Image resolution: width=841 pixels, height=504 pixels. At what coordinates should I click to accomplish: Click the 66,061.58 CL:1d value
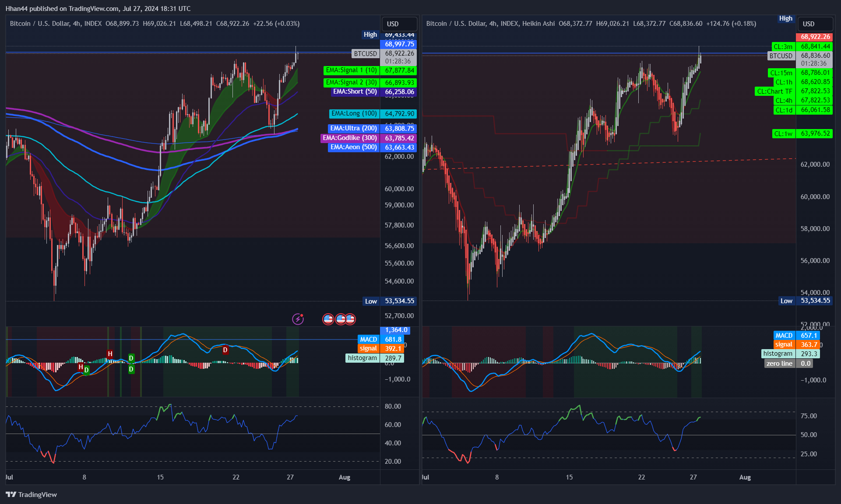click(815, 110)
